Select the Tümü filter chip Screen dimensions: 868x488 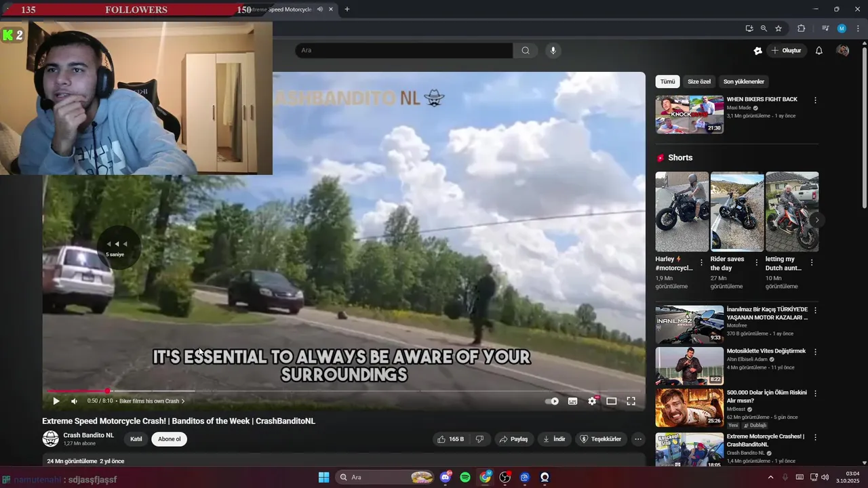[668, 81]
